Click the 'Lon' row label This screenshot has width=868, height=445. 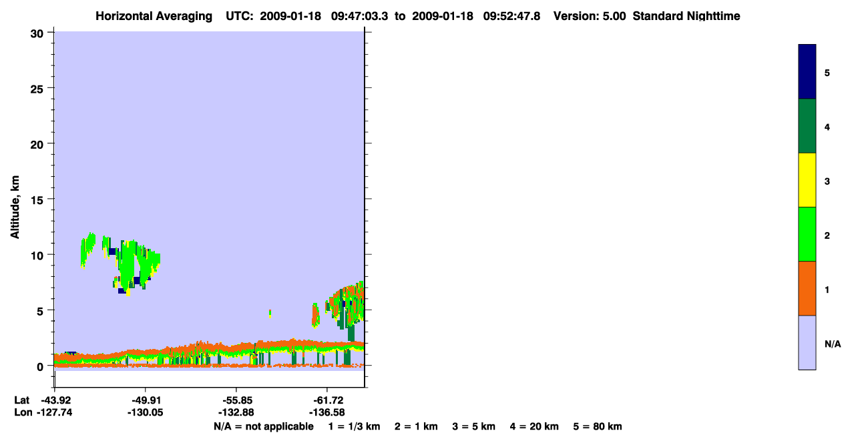pyautogui.click(x=22, y=413)
